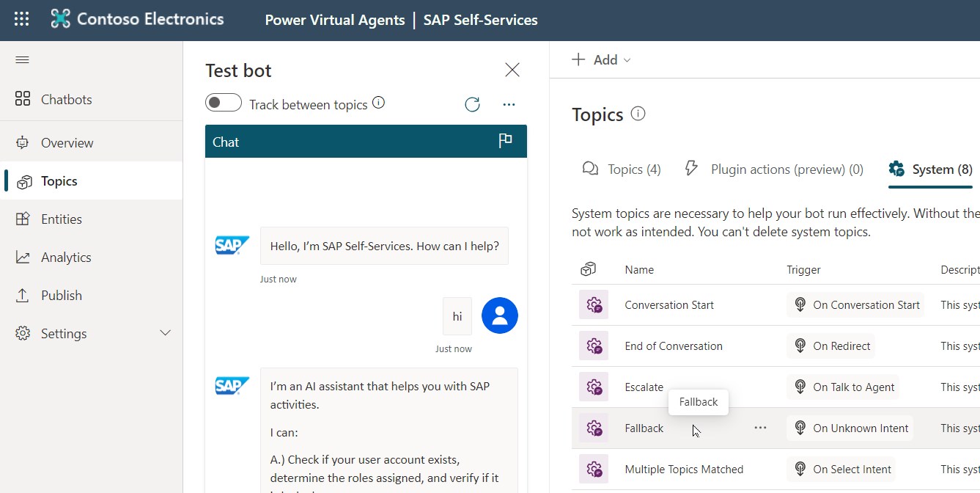Click the Analytics chart icon
The width and height of the screenshot is (980, 493).
click(x=23, y=258)
